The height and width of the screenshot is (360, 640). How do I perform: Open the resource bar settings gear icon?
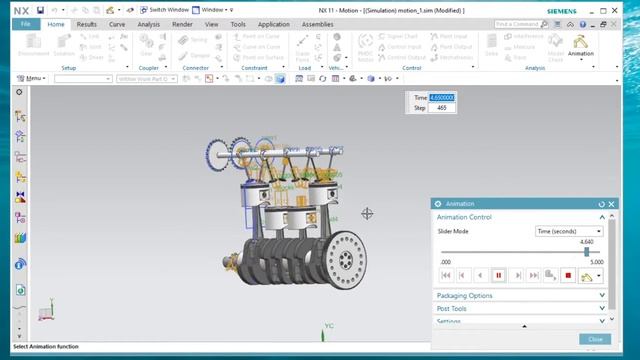[x=19, y=92]
